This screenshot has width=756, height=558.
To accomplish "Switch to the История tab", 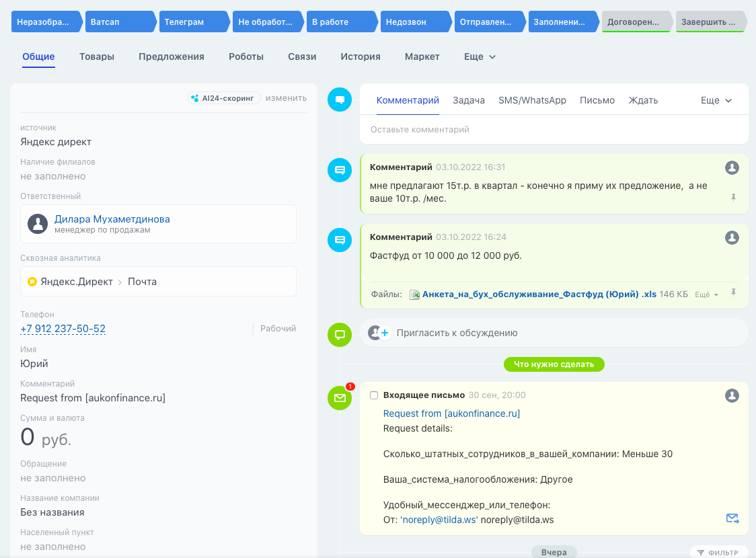I will coord(360,56).
